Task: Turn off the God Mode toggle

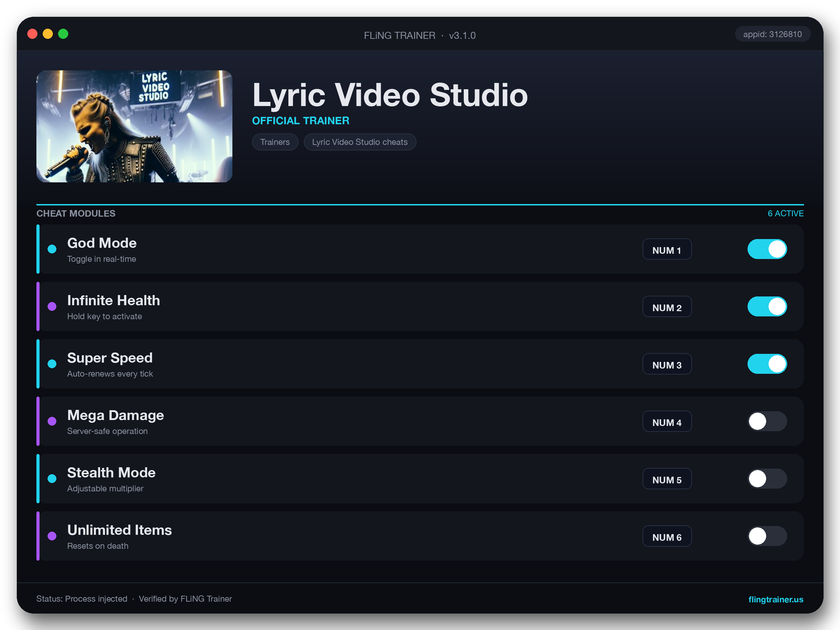Action: pos(767,249)
